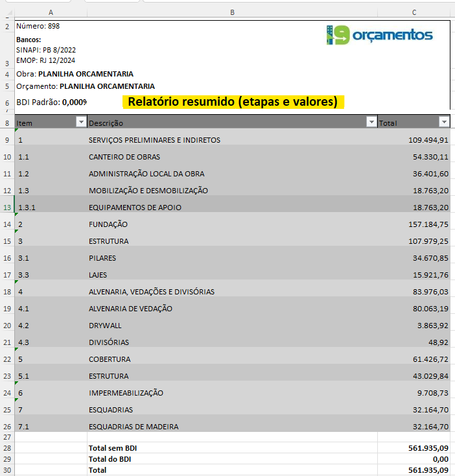Click total value 9.708,73
This screenshot has height=476, width=455.
coord(432,393)
